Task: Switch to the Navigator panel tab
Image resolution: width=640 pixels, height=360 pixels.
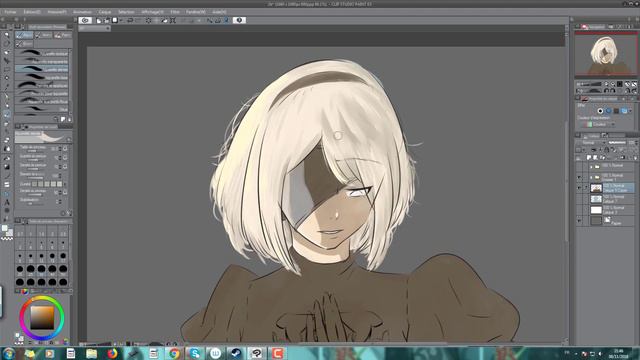Action: [593, 27]
